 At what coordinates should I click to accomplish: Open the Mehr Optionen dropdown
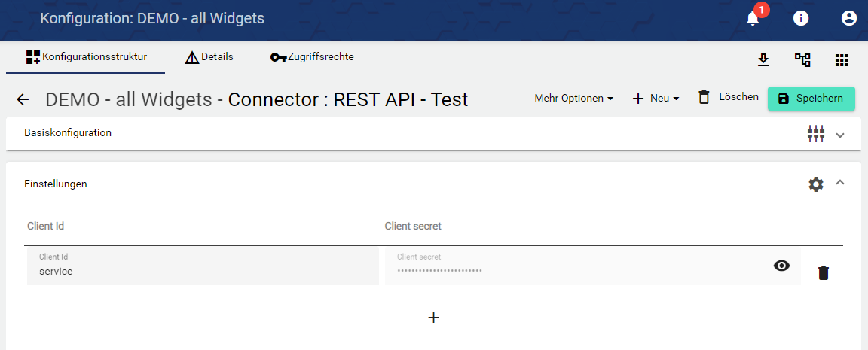tap(573, 99)
